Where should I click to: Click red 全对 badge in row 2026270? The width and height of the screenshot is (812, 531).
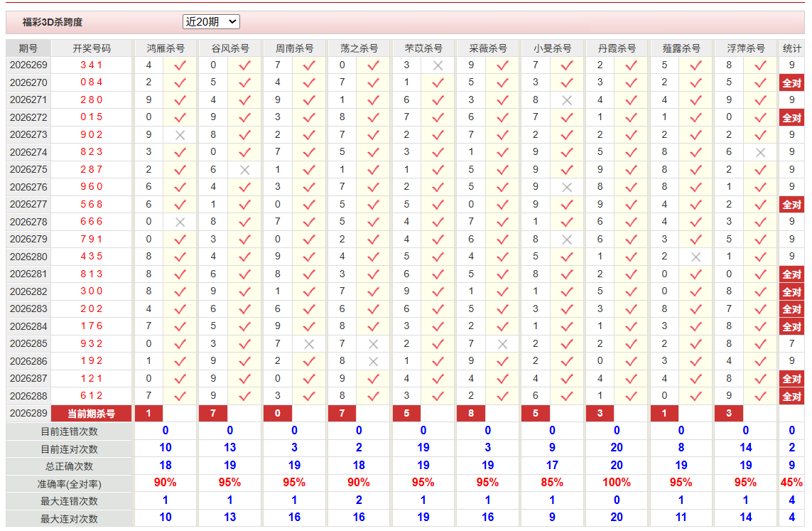[x=792, y=83]
